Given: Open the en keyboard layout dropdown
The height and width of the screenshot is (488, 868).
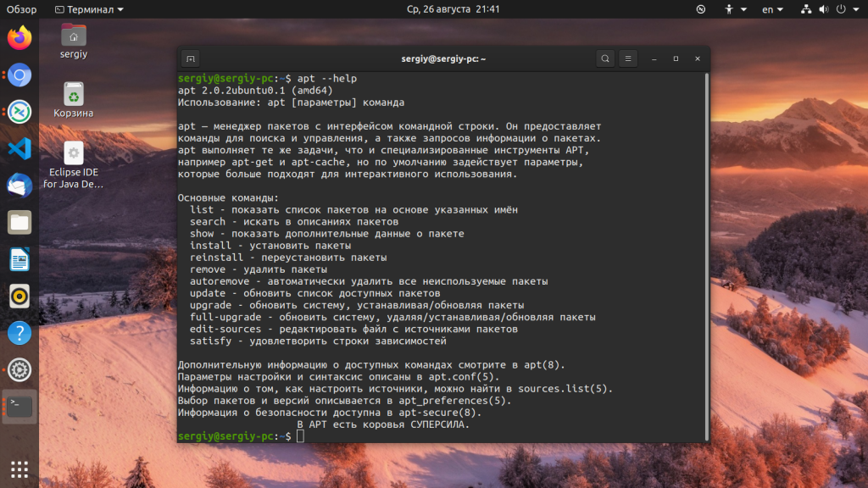Looking at the screenshot, I should [772, 9].
